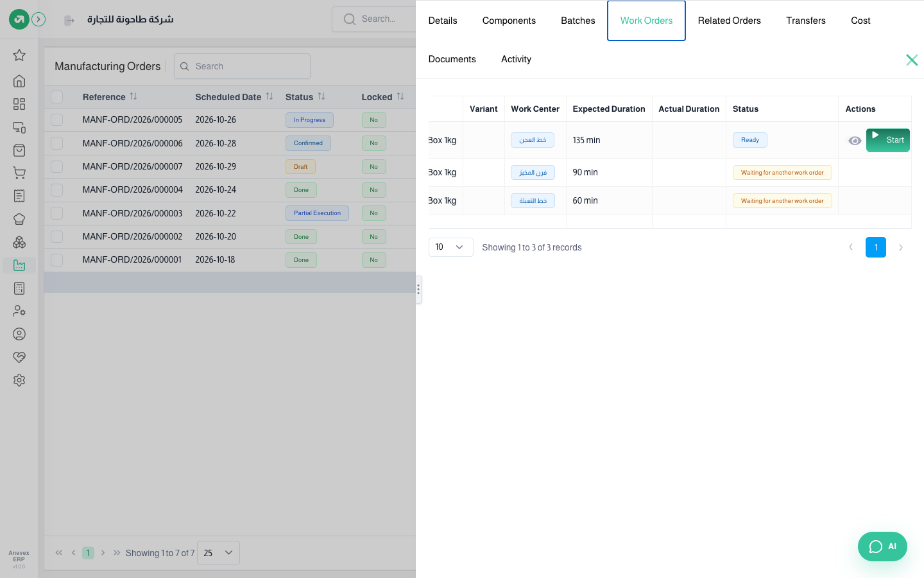Open the profile circle icon in sidebar
The height and width of the screenshot is (578, 924).
pos(19,334)
